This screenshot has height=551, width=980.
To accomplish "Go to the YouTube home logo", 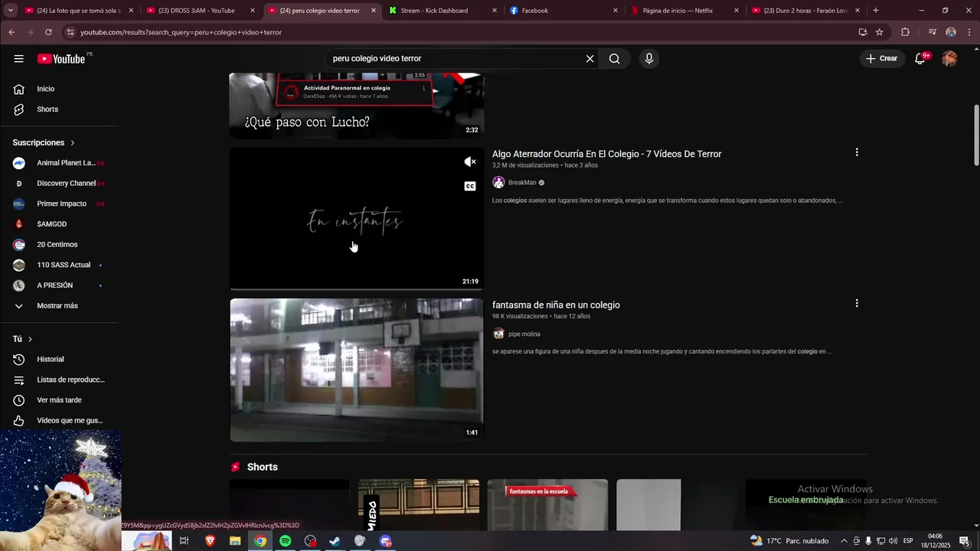I will click(x=60, y=59).
